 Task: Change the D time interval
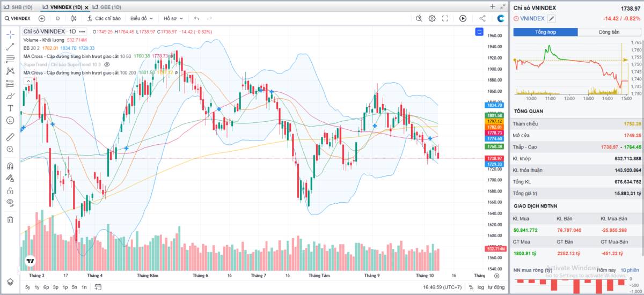tap(58, 18)
